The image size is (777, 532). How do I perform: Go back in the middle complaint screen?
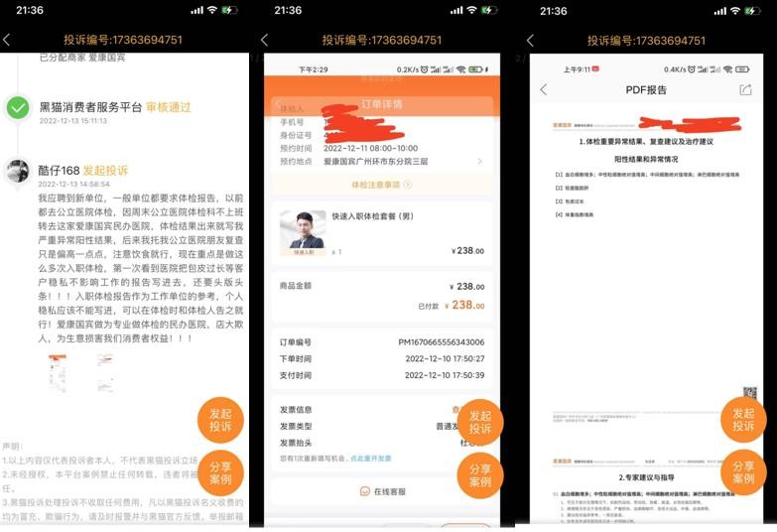pos(265,40)
